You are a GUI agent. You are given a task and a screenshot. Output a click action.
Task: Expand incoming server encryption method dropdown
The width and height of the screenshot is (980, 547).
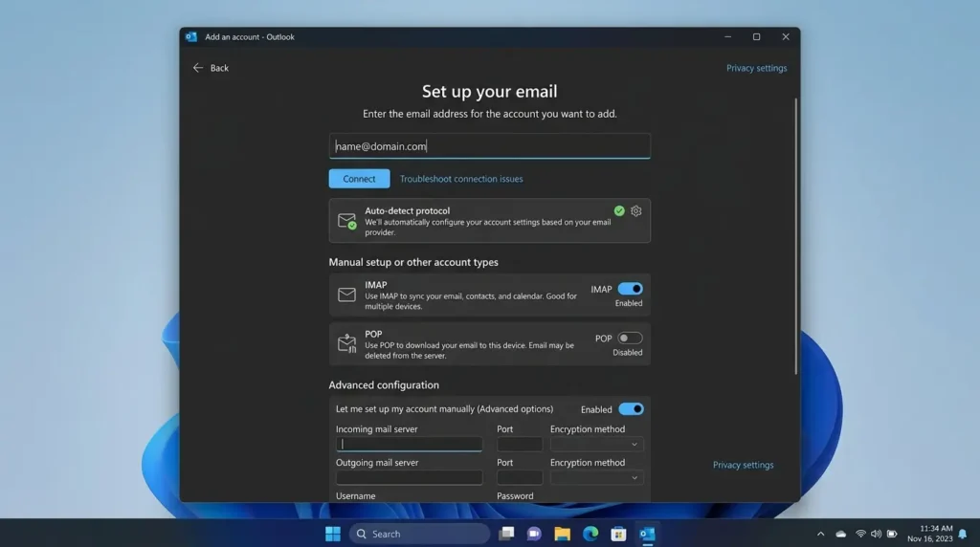595,444
